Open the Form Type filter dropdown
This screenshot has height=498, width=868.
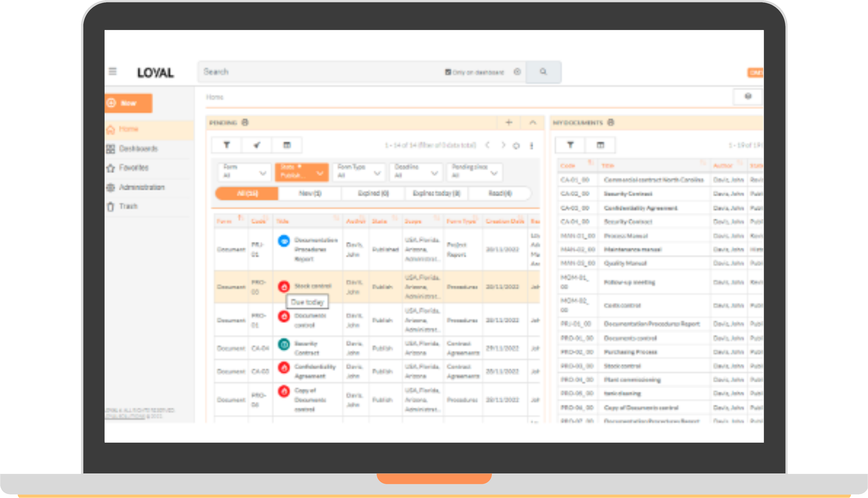click(359, 171)
